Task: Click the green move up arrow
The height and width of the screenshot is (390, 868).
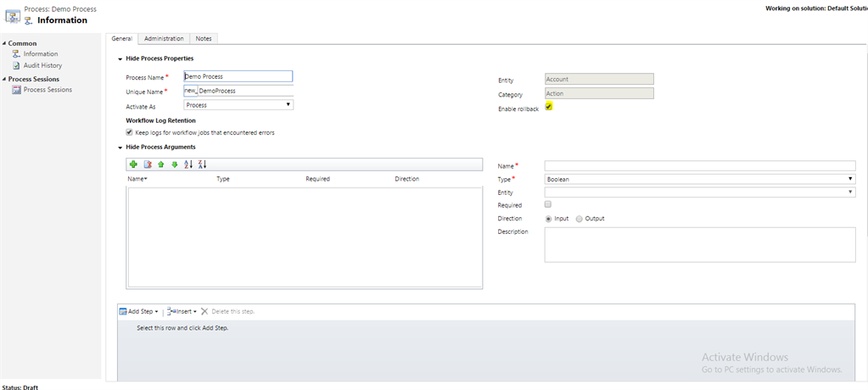Action: [161, 164]
